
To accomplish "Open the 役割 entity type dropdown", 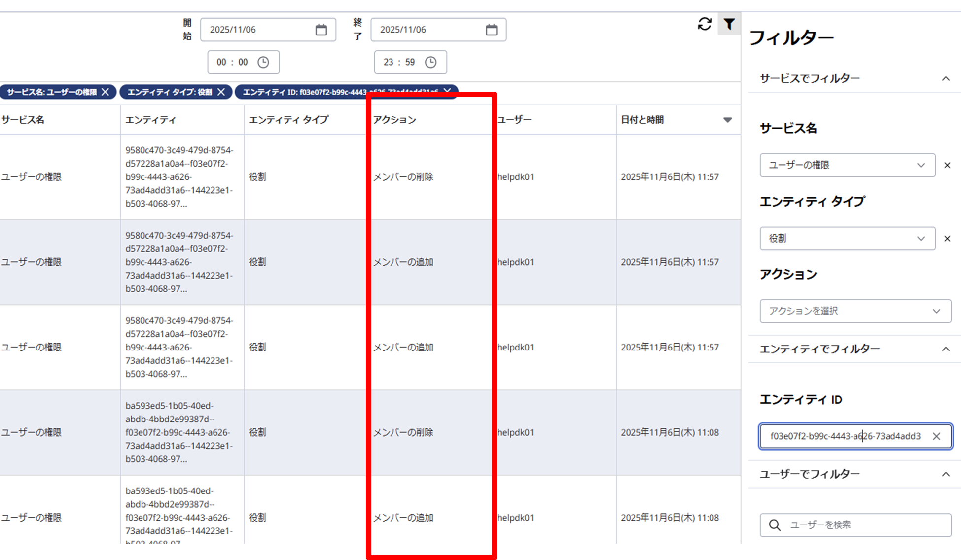I will 847,239.
